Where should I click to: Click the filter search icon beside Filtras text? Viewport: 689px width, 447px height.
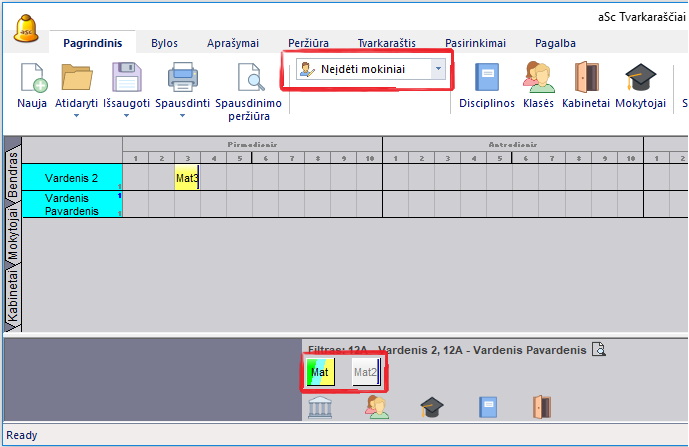pos(599,349)
